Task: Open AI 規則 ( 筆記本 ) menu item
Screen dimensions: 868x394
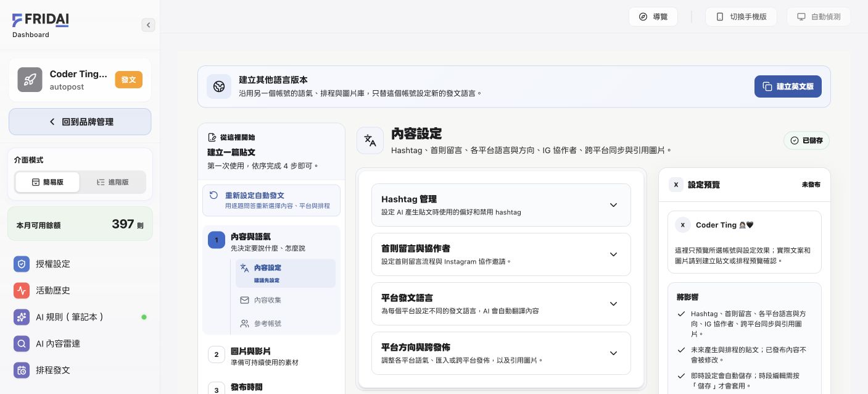Action: point(80,317)
